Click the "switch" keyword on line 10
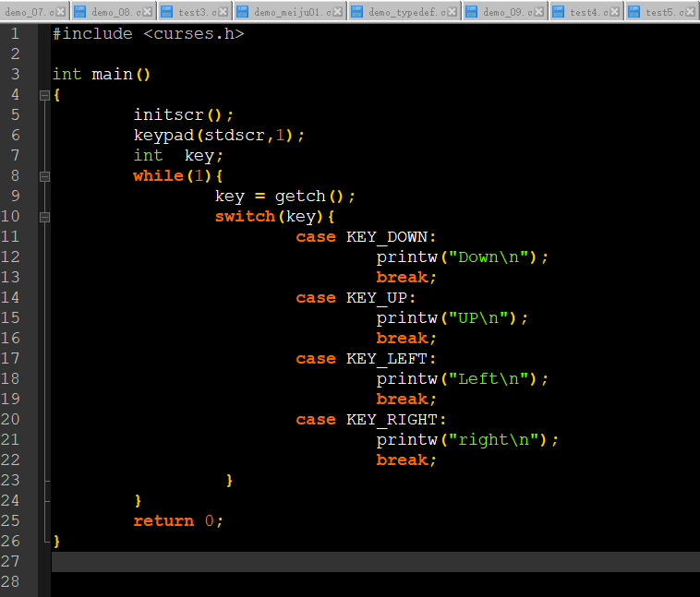This screenshot has height=597, width=700. point(245,217)
